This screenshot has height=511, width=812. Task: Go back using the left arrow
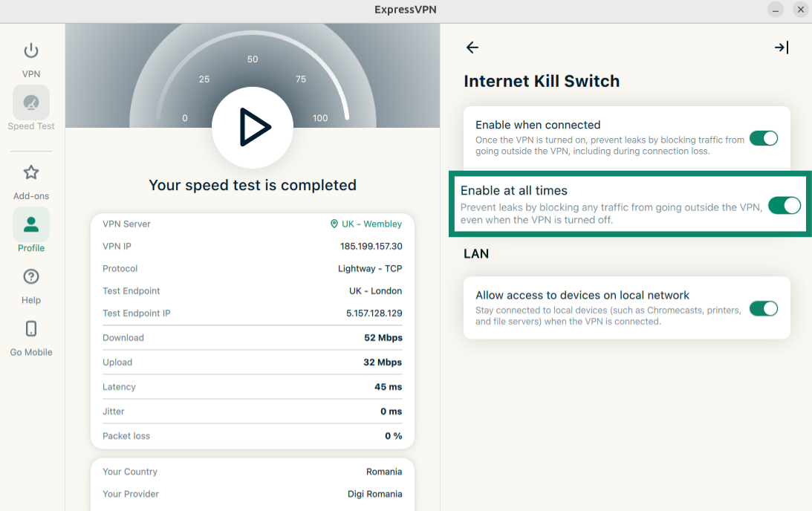472,48
